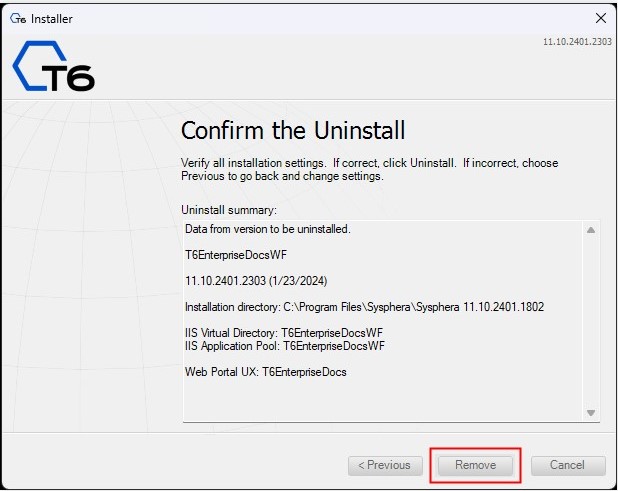The image size is (618, 491).
Task: Click the 'Verify all installation settings' instruction text
Action: tap(369, 169)
